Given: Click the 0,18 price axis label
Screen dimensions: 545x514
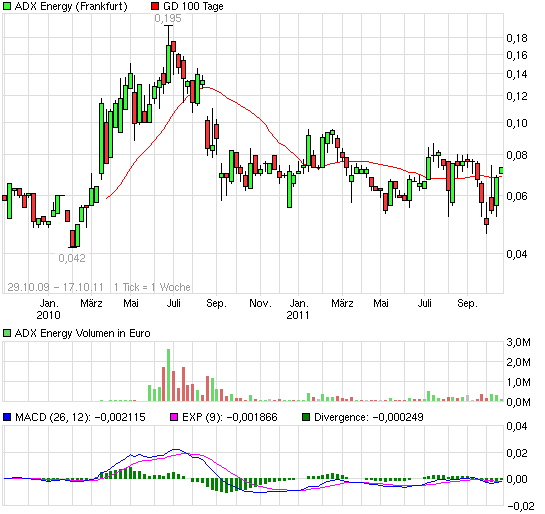Looking at the screenshot, I should tap(517, 38).
